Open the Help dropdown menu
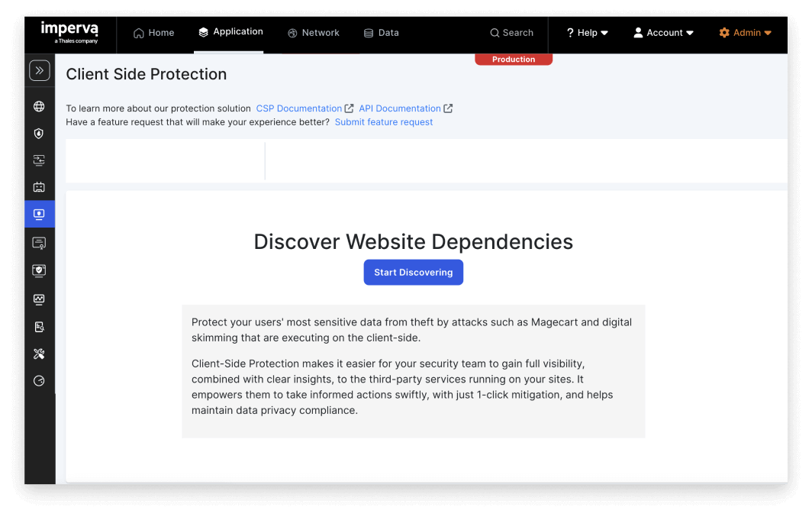Screen dimensions: 812x517 pyautogui.click(x=586, y=33)
